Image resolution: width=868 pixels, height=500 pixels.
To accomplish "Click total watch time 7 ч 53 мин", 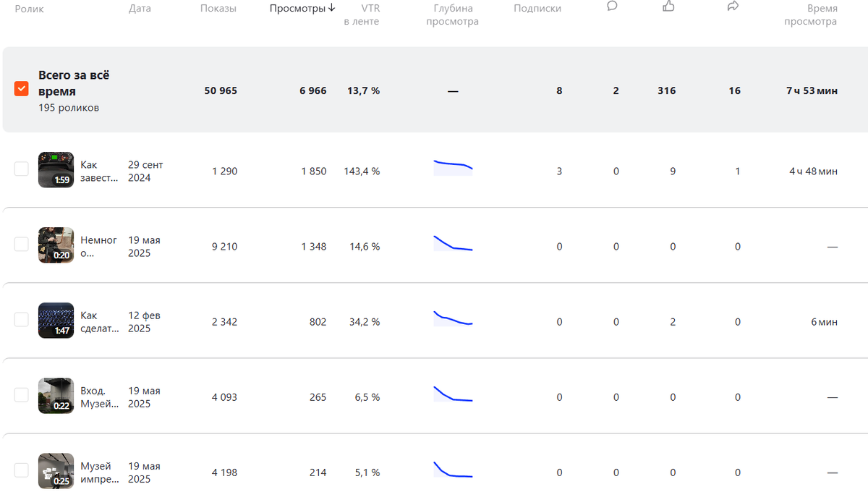I will 812,90.
